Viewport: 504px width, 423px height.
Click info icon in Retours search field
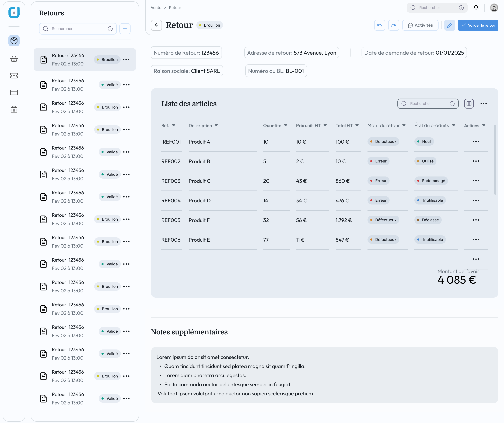tap(110, 29)
